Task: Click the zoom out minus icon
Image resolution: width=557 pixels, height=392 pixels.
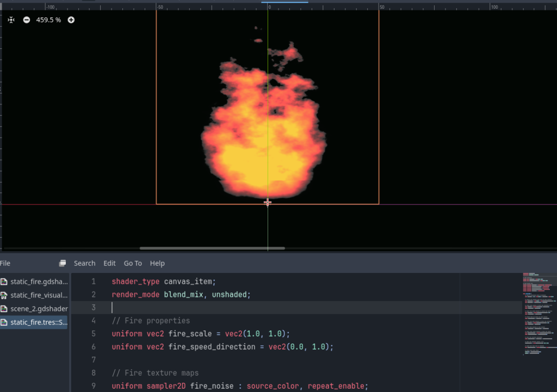Action: 26,20
